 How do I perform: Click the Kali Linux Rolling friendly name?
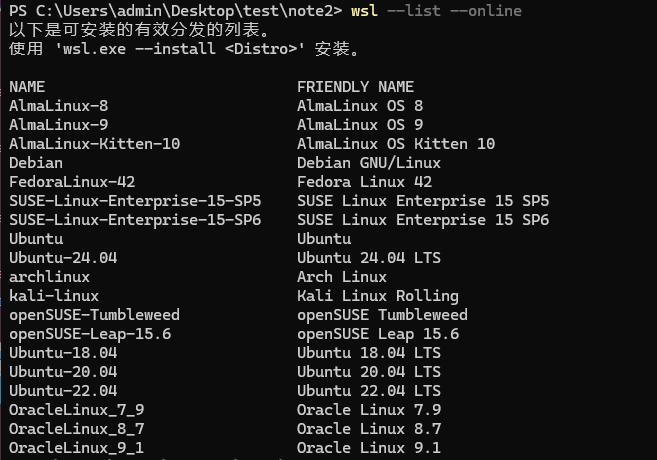[x=378, y=296]
